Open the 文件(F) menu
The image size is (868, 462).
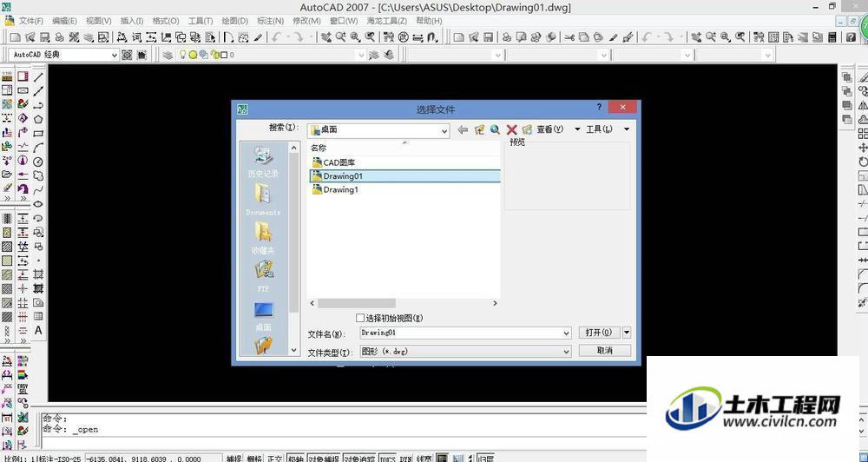pos(31,21)
